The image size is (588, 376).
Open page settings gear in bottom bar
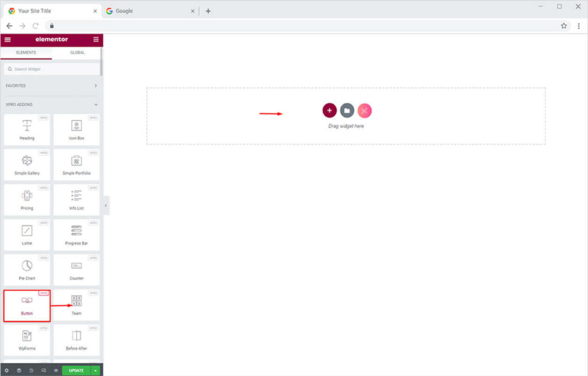7,370
